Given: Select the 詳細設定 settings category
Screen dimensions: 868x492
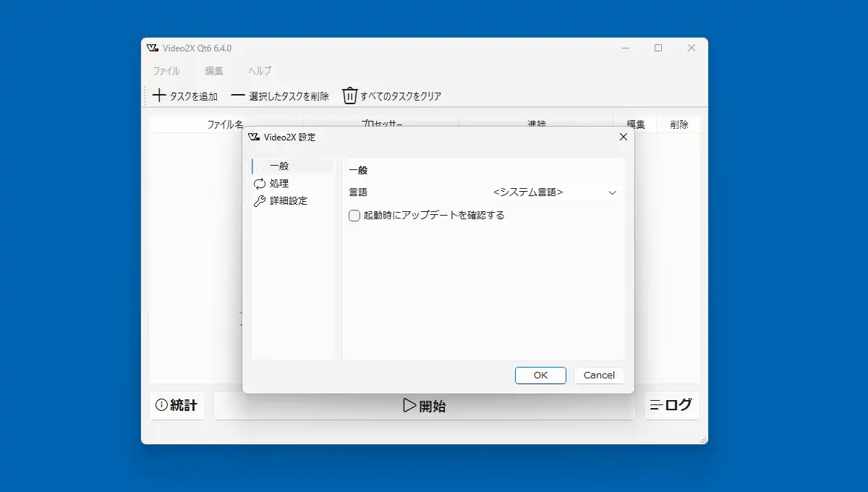Looking at the screenshot, I should (x=293, y=201).
